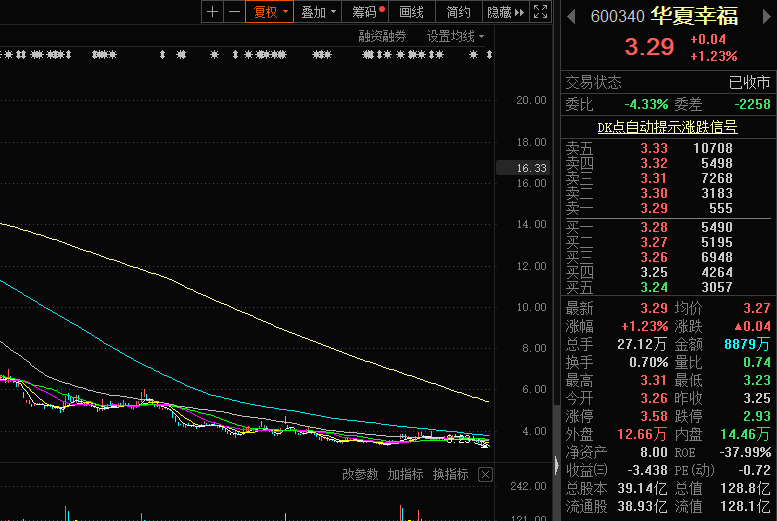Image resolution: width=777 pixels, height=521 pixels.
Task: Click the 改参数 button
Action: click(360, 474)
